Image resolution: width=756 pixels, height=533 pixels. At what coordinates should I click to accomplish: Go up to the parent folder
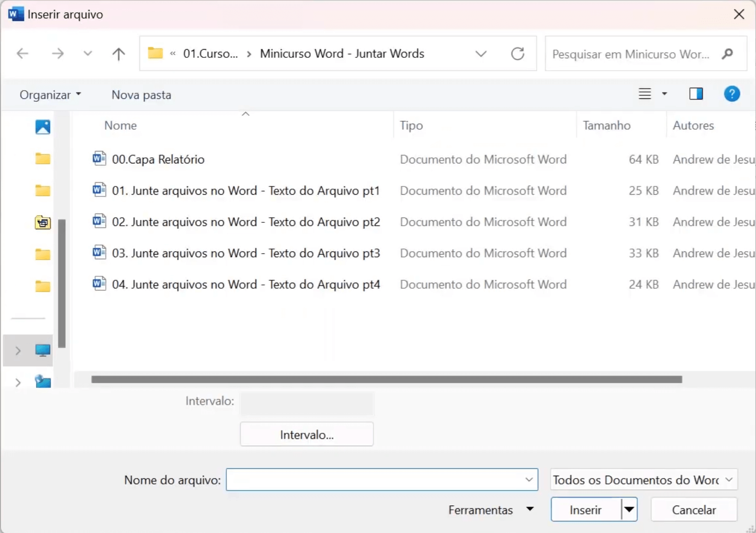(118, 53)
